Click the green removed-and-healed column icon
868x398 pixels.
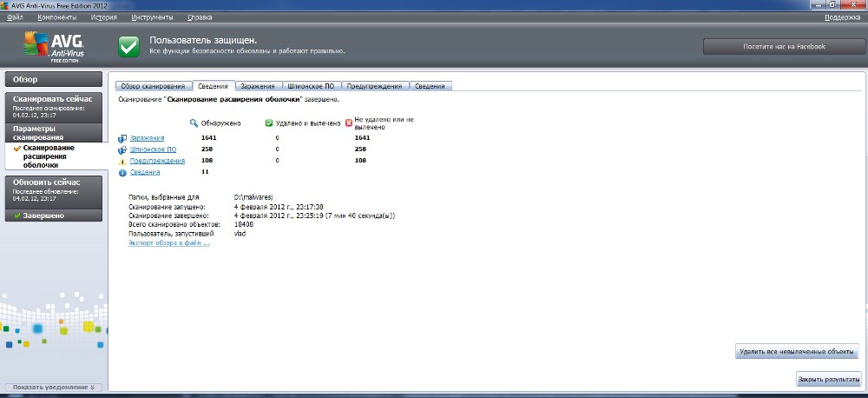click(269, 123)
